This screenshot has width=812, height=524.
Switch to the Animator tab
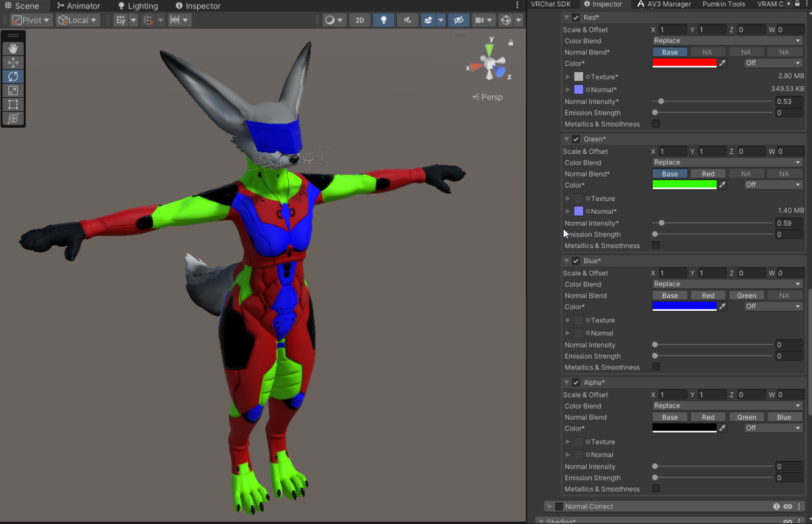click(x=78, y=5)
